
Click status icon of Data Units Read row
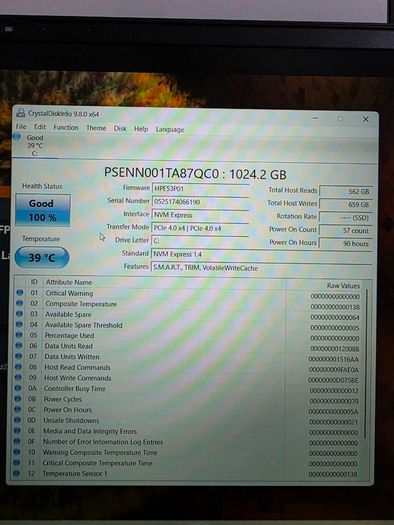click(x=19, y=345)
